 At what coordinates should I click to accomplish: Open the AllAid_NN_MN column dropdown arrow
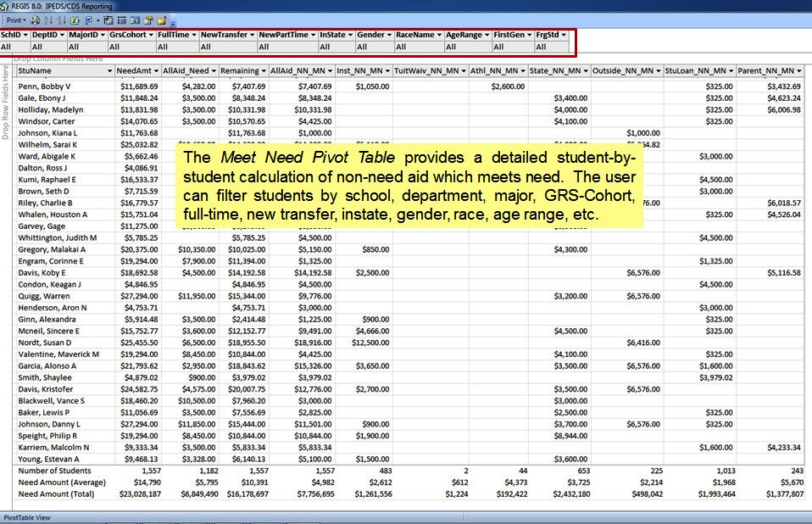330,70
